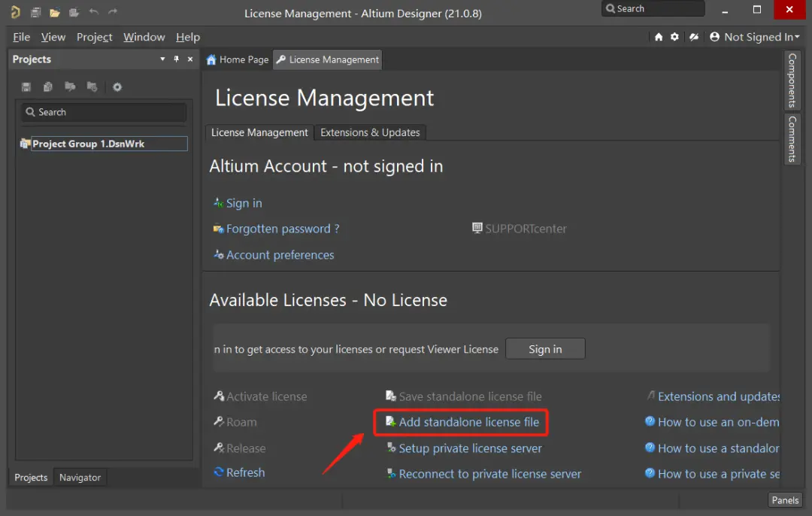Open the View menu
The height and width of the screenshot is (516, 812).
coord(53,38)
